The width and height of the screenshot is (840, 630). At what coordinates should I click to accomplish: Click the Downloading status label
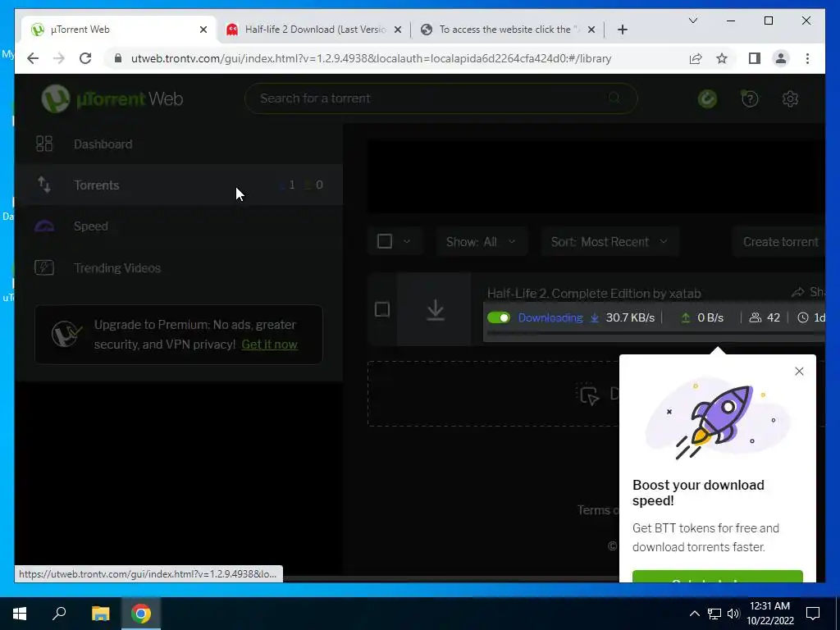[x=550, y=317]
